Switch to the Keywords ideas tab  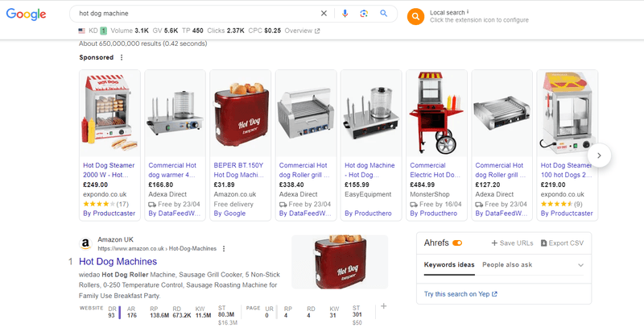(449, 265)
